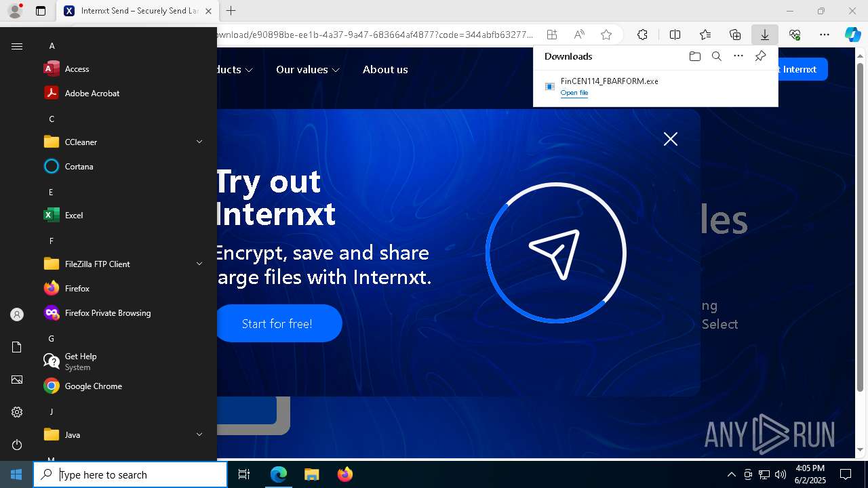This screenshot has width=868, height=488.
Task: Open Settings gear in Start sidebar
Action: (17, 412)
